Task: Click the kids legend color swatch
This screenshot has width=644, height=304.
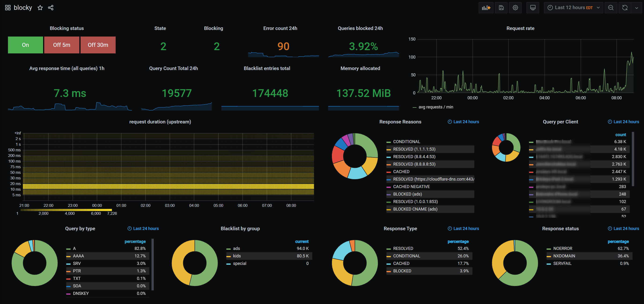Action: point(228,256)
